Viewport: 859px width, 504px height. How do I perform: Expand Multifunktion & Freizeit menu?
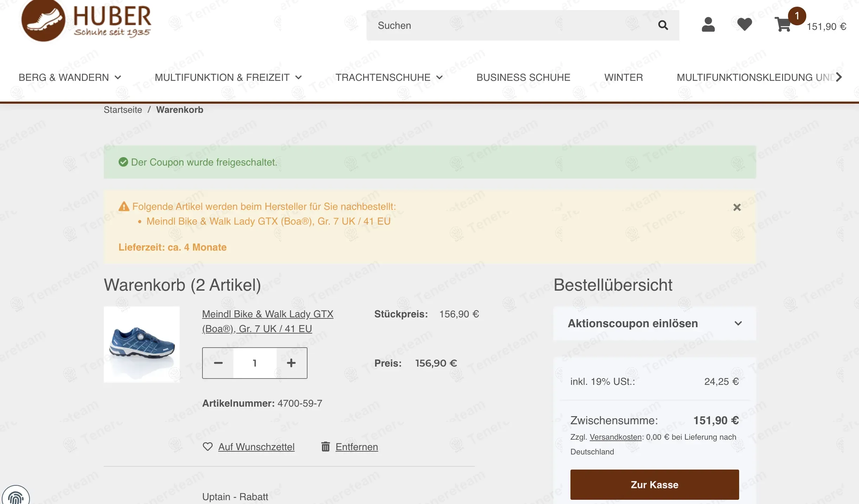[x=228, y=77]
